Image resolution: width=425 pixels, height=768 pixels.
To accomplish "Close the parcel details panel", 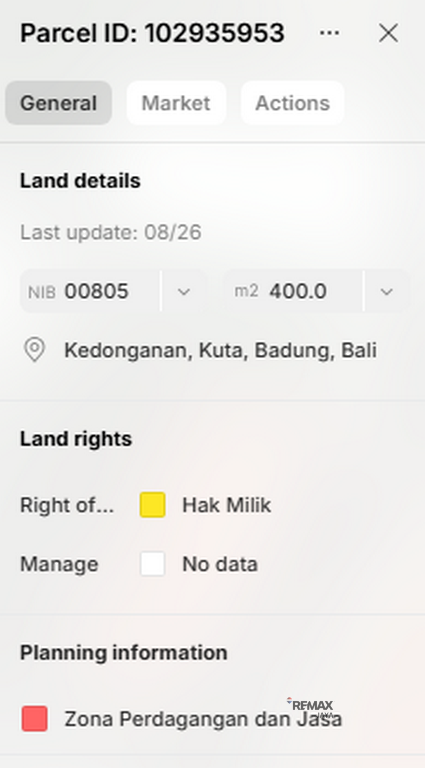I will (388, 33).
